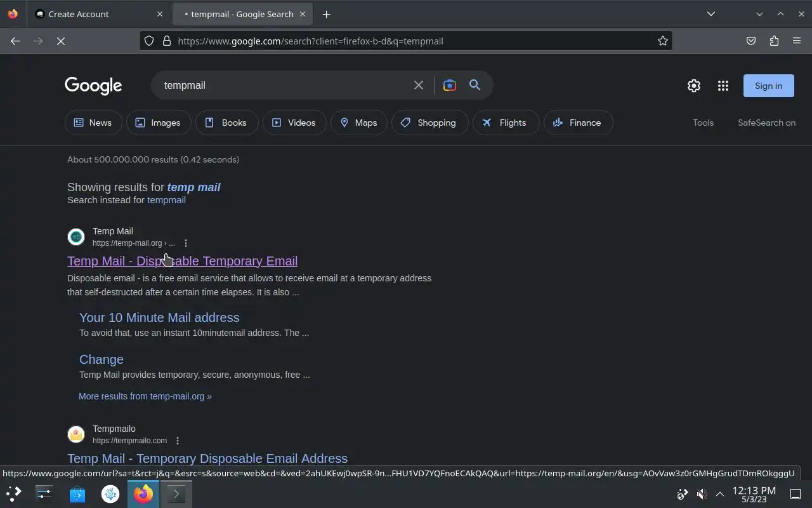Close the Create Account tab
The width and height of the screenshot is (812, 508).
coord(159,14)
